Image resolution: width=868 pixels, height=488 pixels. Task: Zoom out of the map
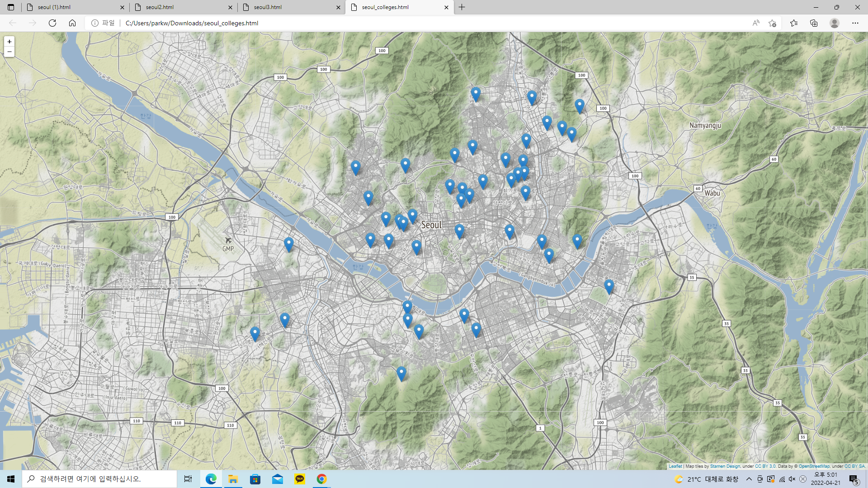click(x=9, y=52)
